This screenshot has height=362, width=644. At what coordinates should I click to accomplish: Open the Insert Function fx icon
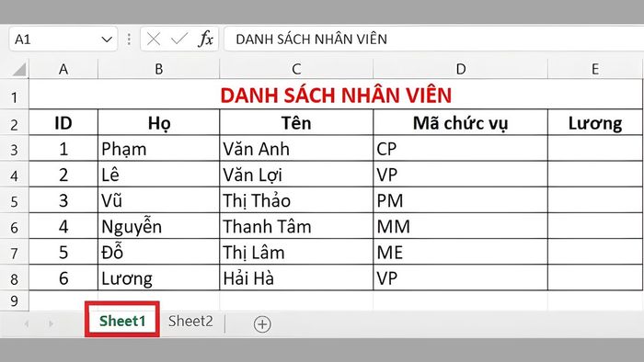coord(205,39)
